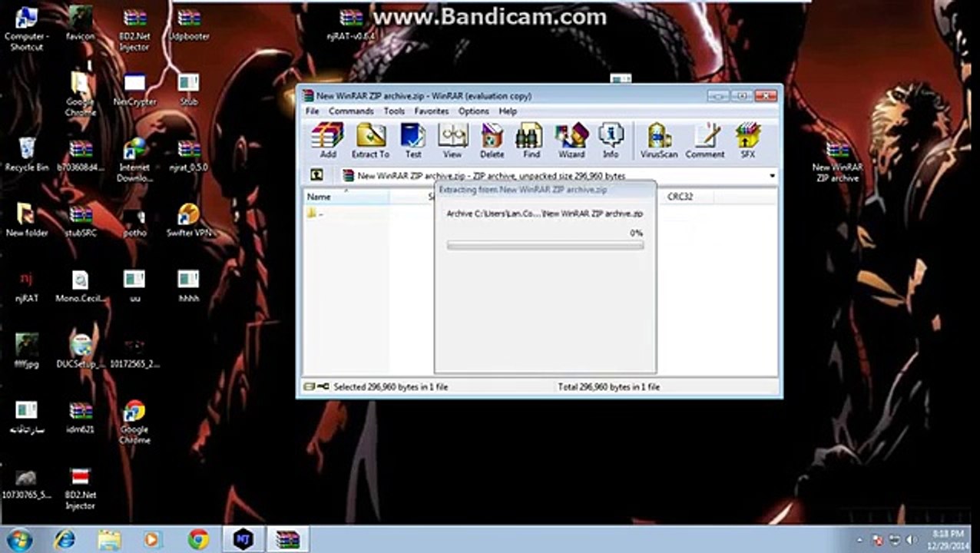Launch the Wizard tool
The image size is (980, 553).
click(x=571, y=141)
